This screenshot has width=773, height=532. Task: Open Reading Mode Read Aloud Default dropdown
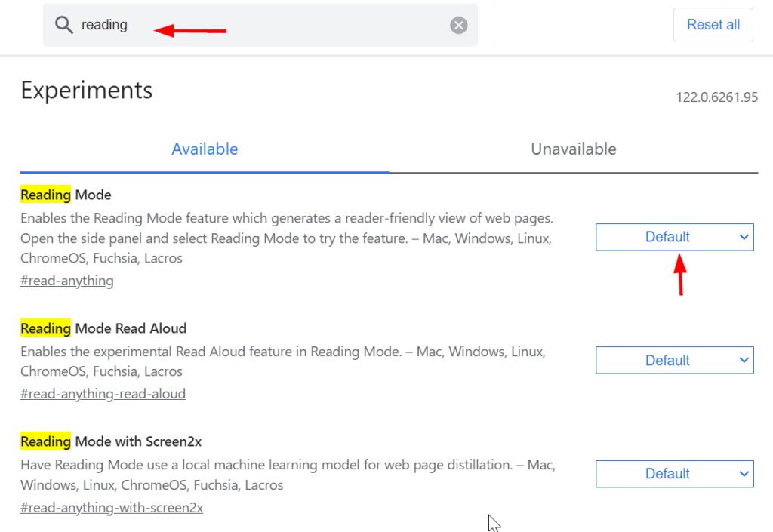(674, 360)
